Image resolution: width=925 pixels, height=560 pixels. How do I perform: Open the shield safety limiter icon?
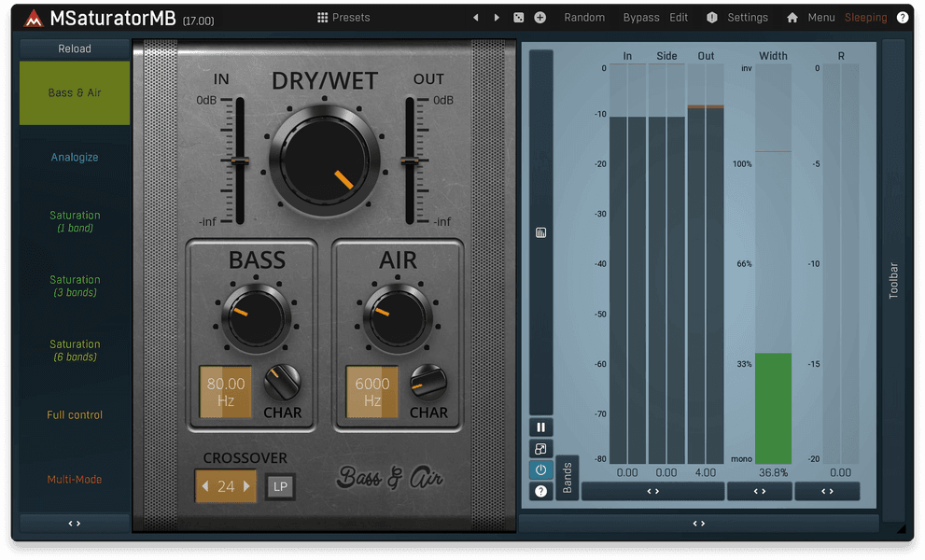(x=711, y=17)
